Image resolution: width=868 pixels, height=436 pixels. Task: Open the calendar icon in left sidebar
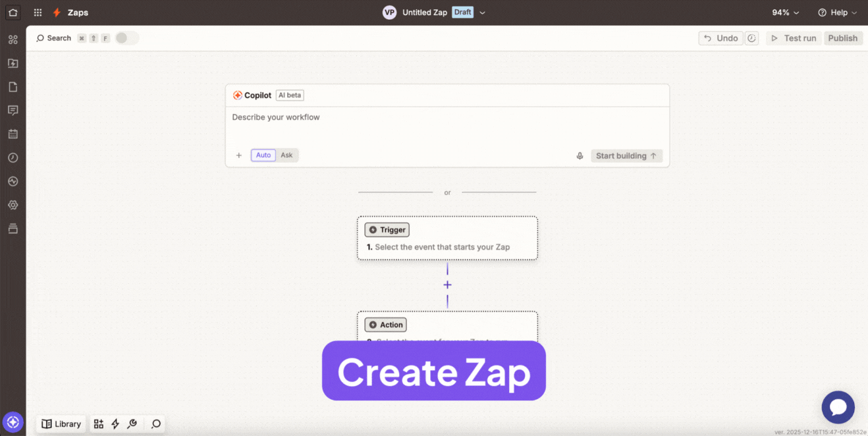coord(13,134)
